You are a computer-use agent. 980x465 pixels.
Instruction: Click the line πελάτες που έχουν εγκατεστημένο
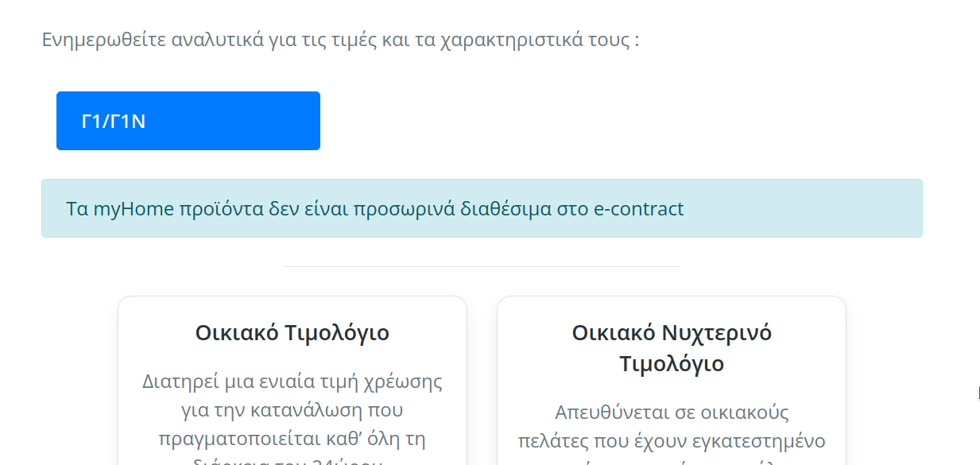point(672,441)
